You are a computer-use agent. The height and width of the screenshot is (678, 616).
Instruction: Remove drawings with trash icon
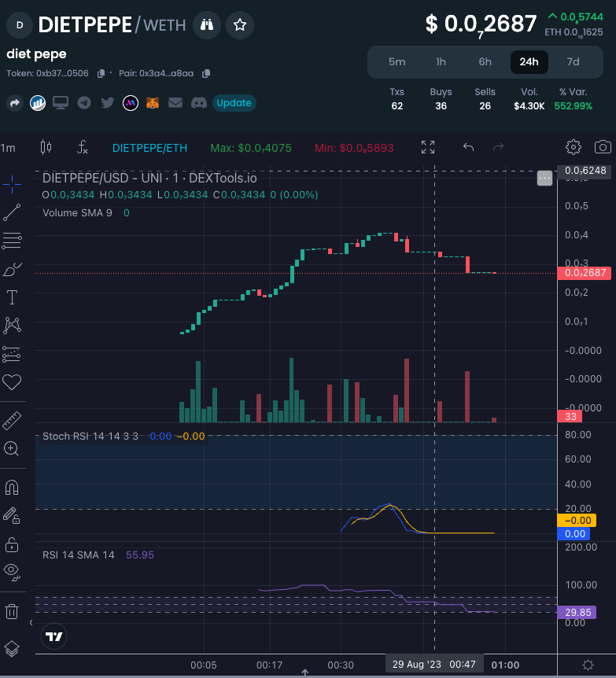12,611
